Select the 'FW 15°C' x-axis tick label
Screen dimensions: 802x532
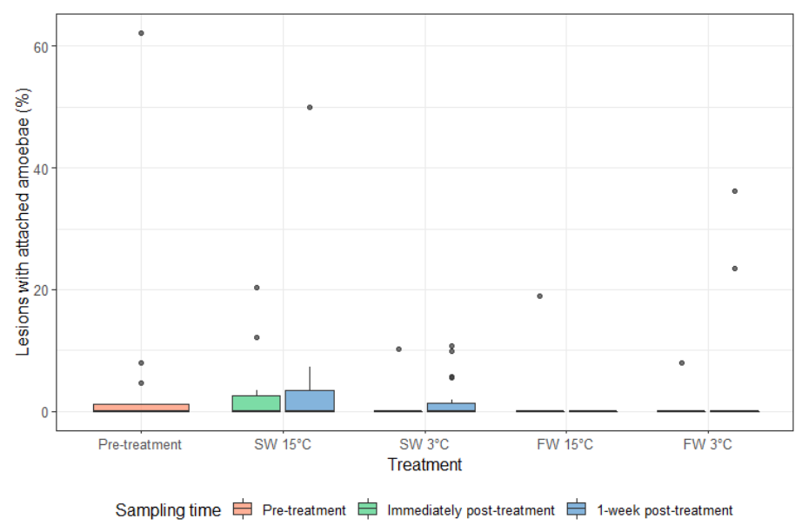[x=565, y=445]
